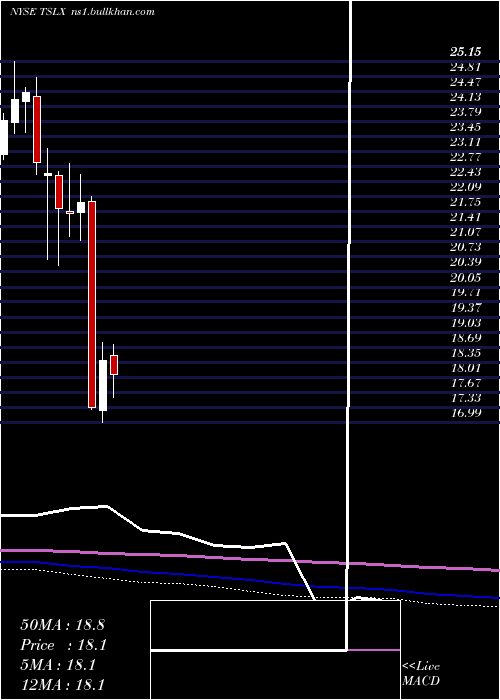Click the 24.81 price label
This screenshot has width=500, height=700.
click(465, 67)
